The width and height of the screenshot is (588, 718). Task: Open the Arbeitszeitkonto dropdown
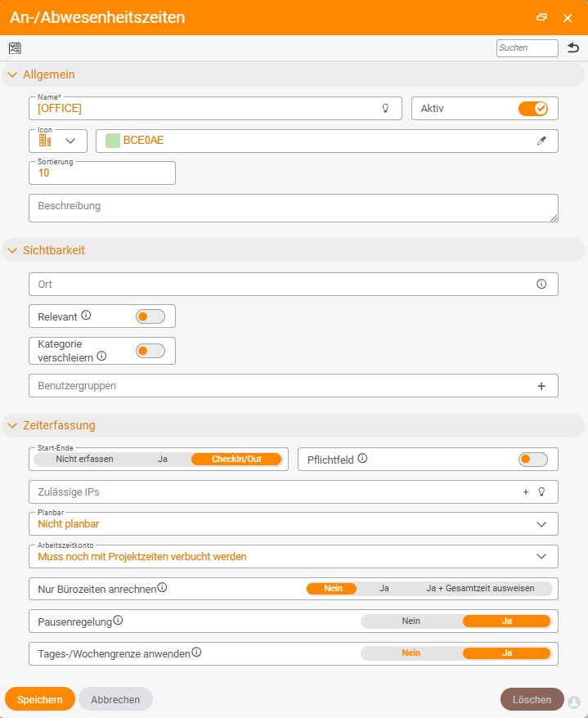point(541,557)
